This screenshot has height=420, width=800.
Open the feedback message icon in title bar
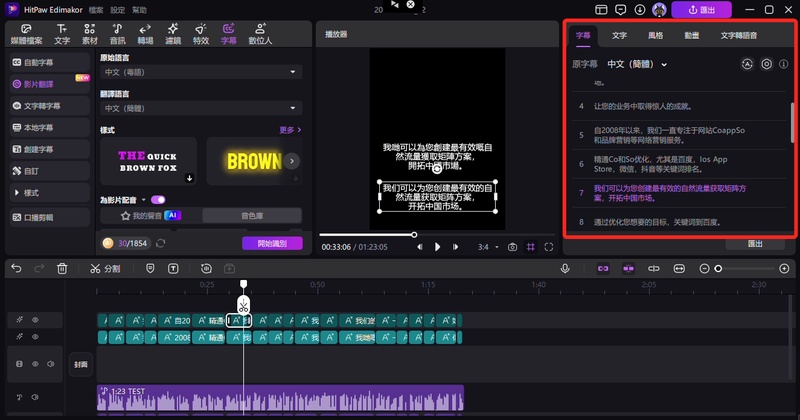tap(620, 10)
